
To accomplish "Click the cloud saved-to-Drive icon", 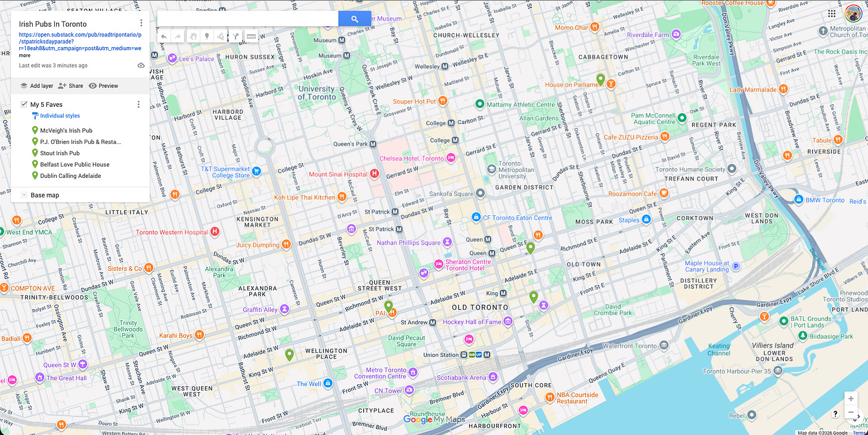I will [x=141, y=66].
